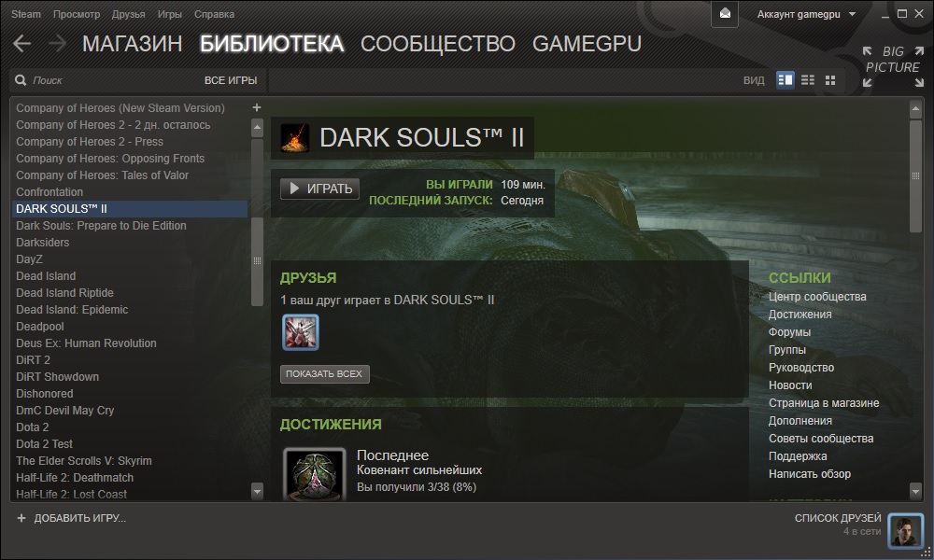Switch to list view icon
Image resolution: width=934 pixels, height=560 pixels.
[x=808, y=79]
